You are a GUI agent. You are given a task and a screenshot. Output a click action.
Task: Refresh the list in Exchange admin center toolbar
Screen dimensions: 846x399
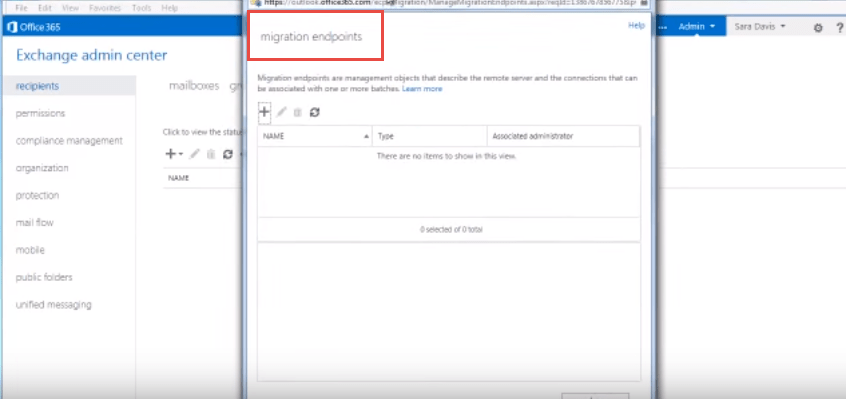228,154
